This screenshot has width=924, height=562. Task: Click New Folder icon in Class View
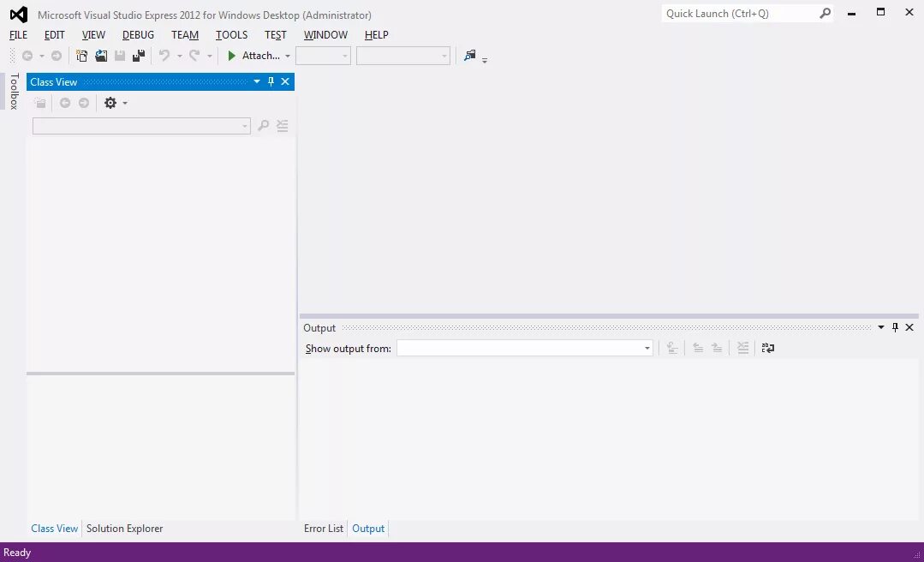(x=40, y=103)
